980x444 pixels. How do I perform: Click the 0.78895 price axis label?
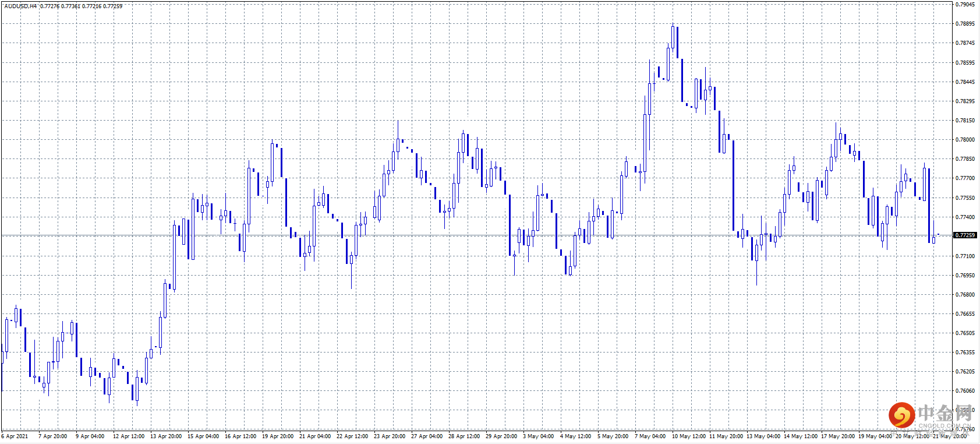tap(965, 24)
